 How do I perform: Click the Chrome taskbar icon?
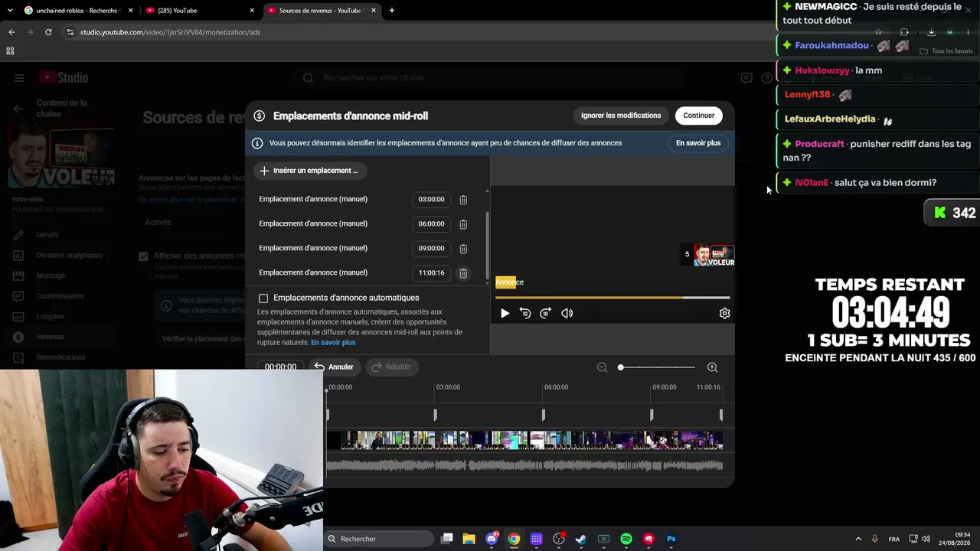point(514,539)
